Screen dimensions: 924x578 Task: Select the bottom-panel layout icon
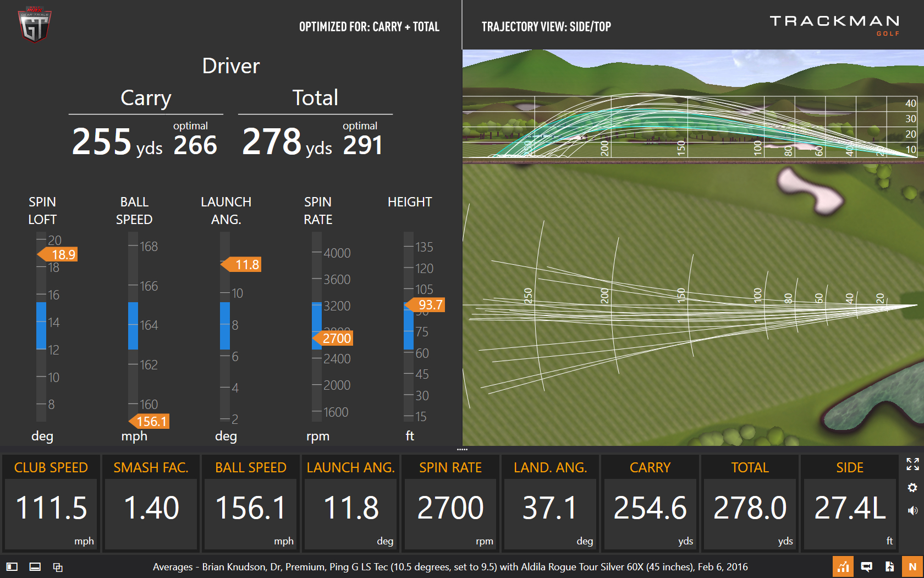pyautogui.click(x=35, y=566)
